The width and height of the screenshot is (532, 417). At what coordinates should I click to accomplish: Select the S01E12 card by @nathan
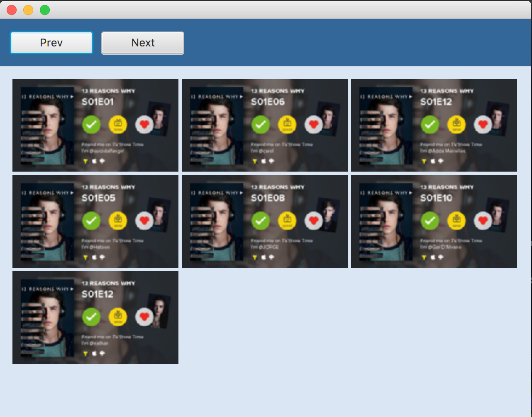tap(95, 318)
